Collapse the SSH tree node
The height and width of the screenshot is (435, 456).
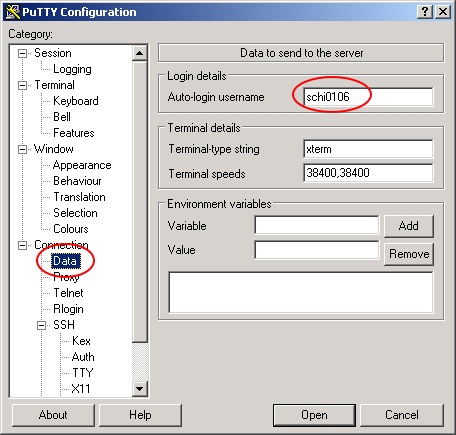41,325
